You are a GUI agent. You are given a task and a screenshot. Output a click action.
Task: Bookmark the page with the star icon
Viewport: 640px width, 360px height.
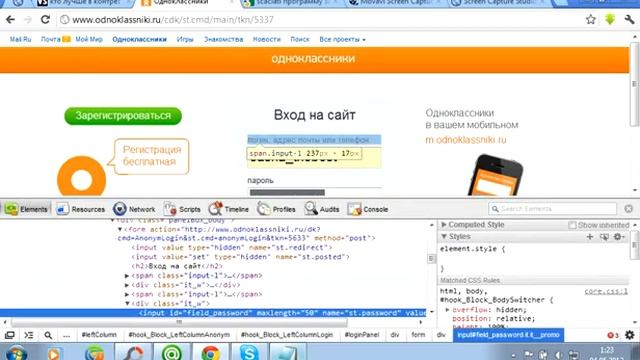click(x=591, y=20)
